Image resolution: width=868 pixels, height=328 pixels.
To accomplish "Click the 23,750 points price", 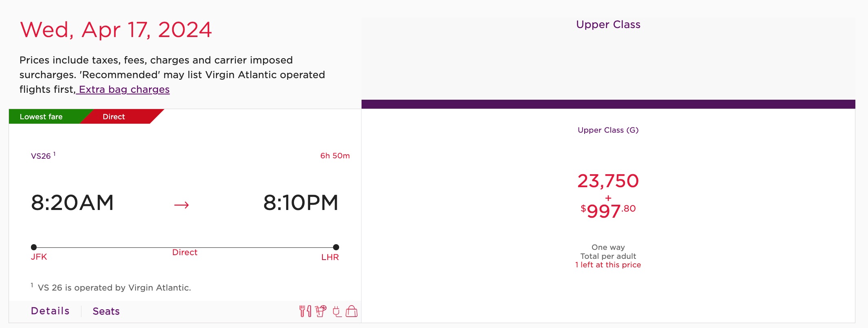I will tap(608, 181).
